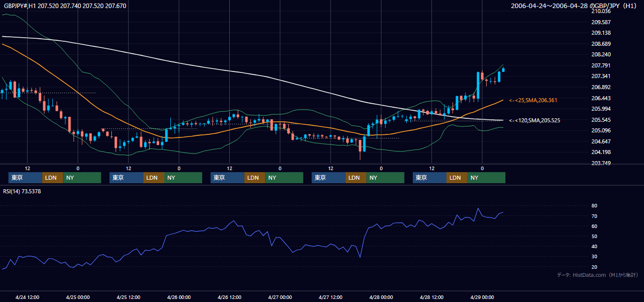This screenshot has width=644, height=302.
Task: Click price axis value 205.545
Action: (601, 120)
